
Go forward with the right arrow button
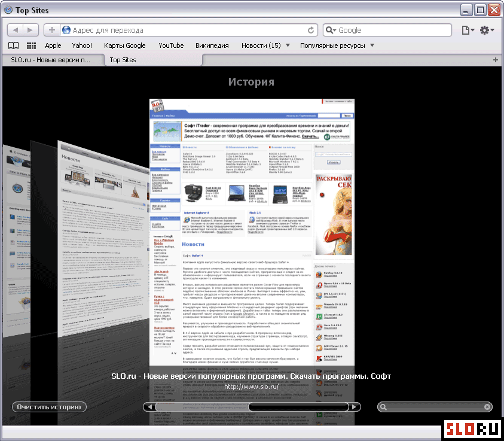tap(30, 31)
